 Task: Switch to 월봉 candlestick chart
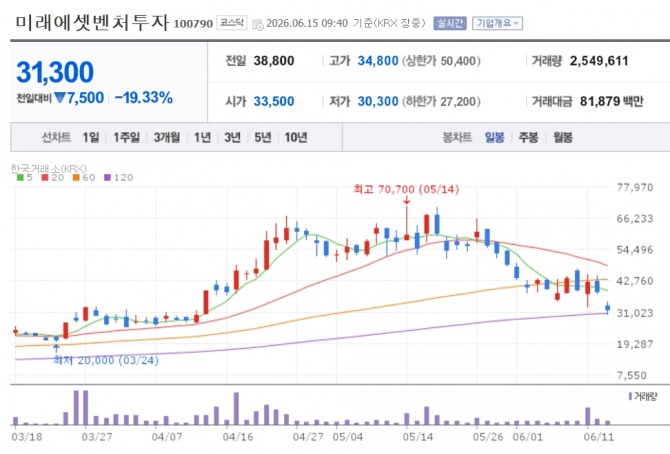tap(562, 137)
